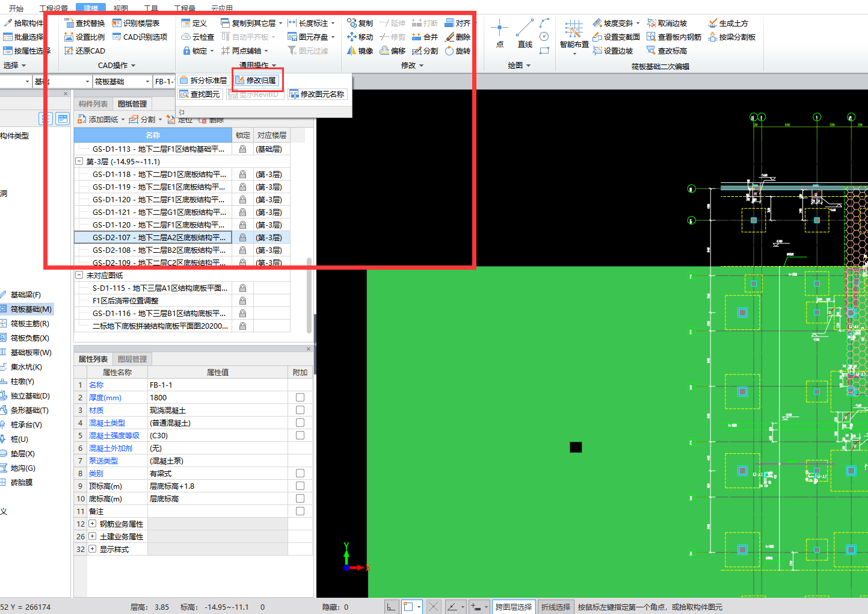Open the 筏板基础 component type dropdown
Image resolution: width=868 pixels, height=614 pixels.
click(x=147, y=81)
